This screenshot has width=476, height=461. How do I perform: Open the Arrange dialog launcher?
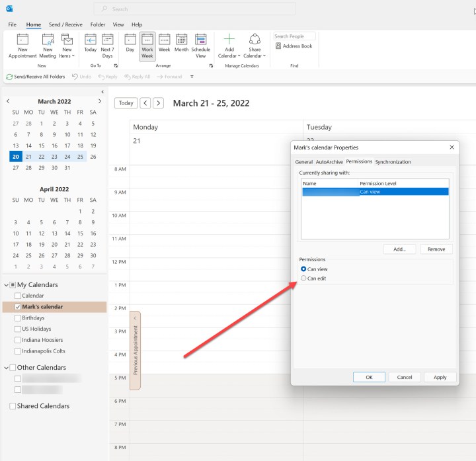tap(211, 65)
